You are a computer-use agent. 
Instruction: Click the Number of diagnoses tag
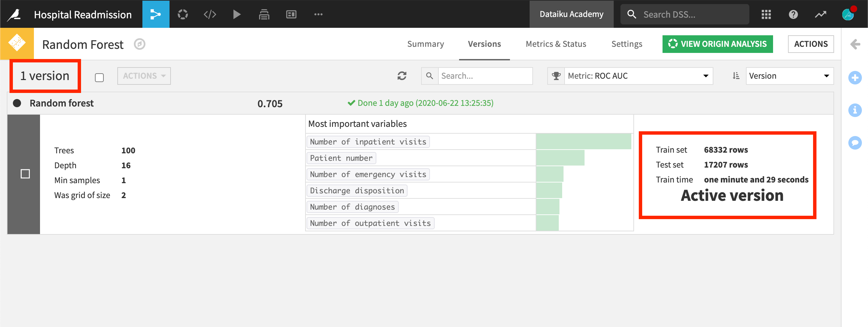click(352, 207)
